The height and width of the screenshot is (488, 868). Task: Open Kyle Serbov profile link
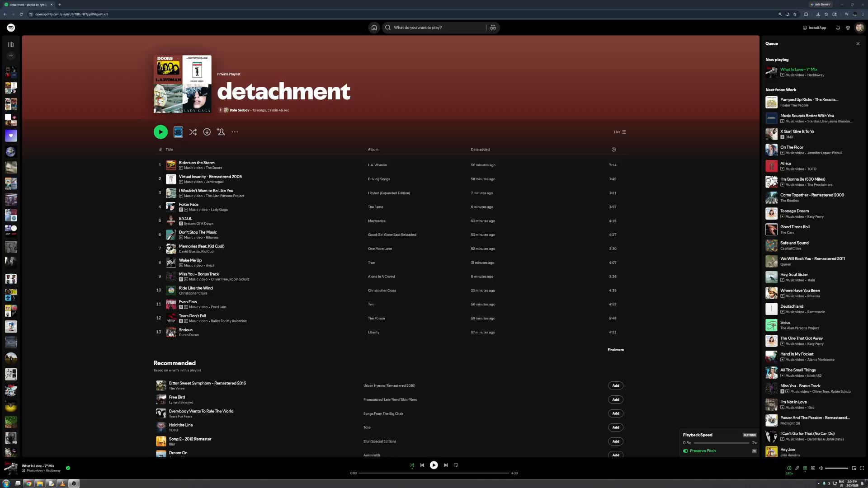pyautogui.click(x=239, y=110)
